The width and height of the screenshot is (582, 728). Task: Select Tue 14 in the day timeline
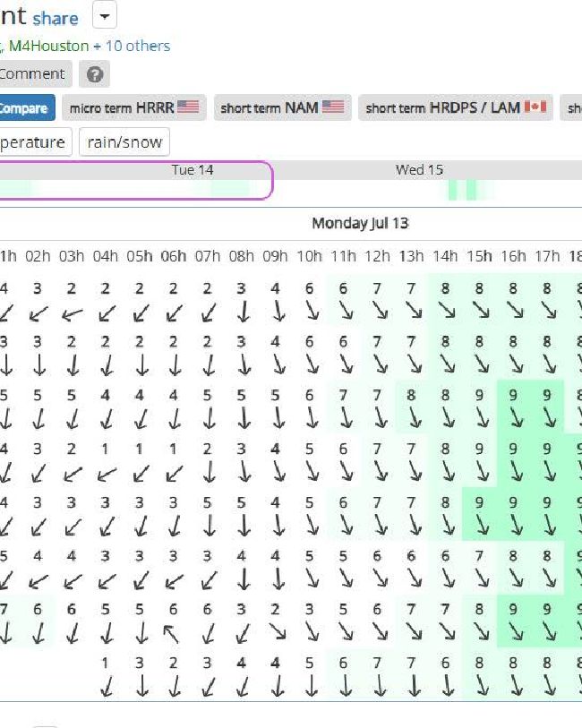[193, 170]
